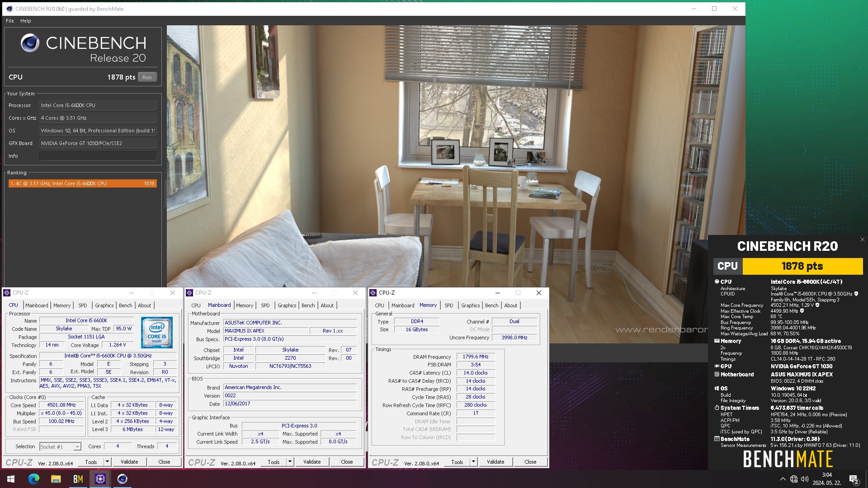This screenshot has width=868, height=488.
Task: Open Graphics tab in Mainboard CPU-Z window
Action: 287,305
